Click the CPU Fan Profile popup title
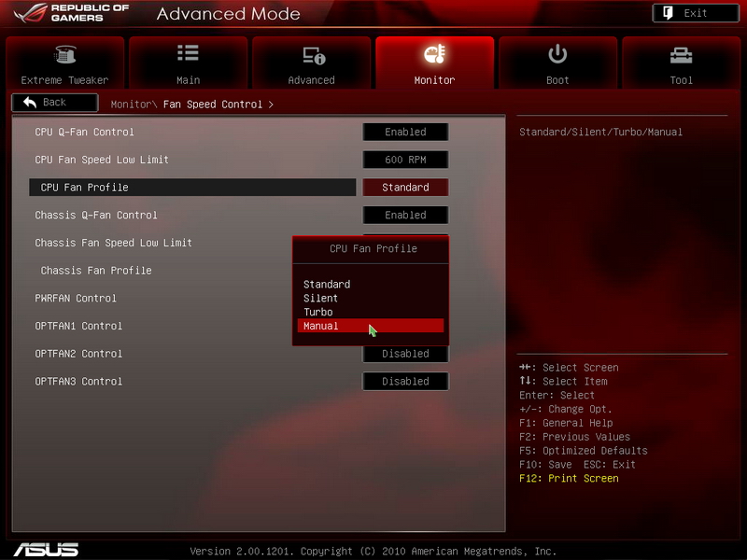 click(x=373, y=248)
